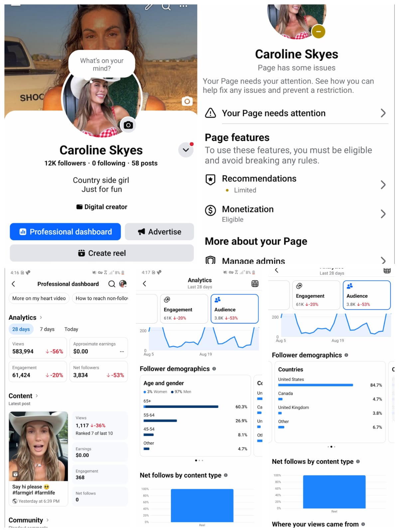Select Audience tab in middle Analytics screen
The height and width of the screenshot is (532, 399).
point(235,309)
